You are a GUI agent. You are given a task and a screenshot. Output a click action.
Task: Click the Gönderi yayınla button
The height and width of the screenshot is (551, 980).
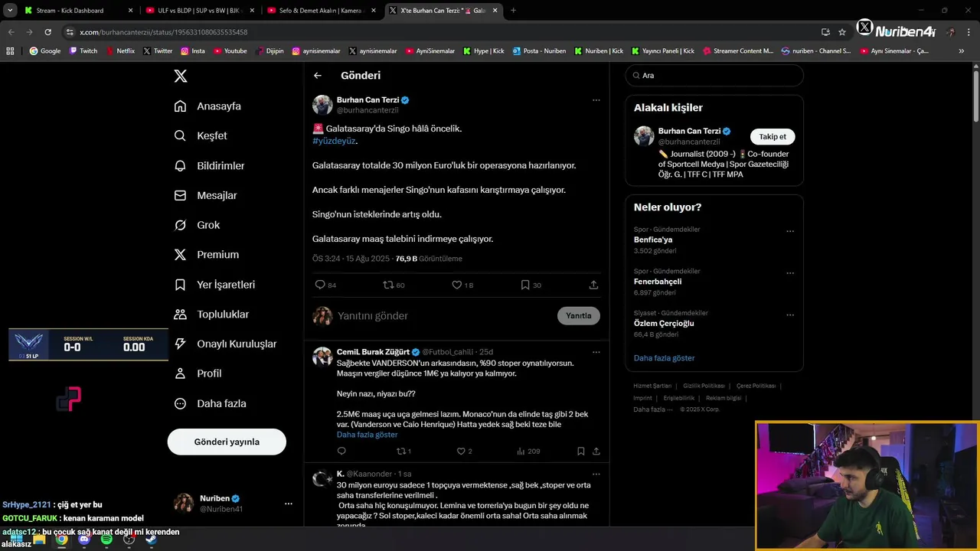point(227,442)
